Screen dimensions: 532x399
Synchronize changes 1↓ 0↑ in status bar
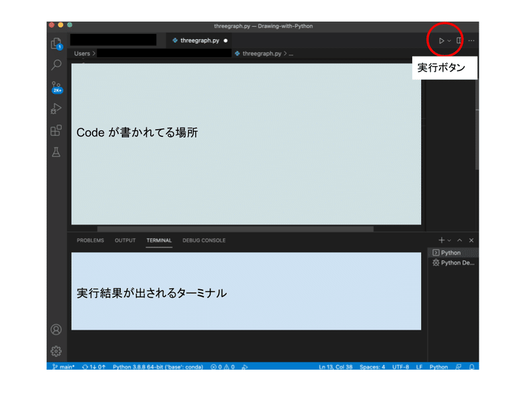pyautogui.click(x=94, y=367)
